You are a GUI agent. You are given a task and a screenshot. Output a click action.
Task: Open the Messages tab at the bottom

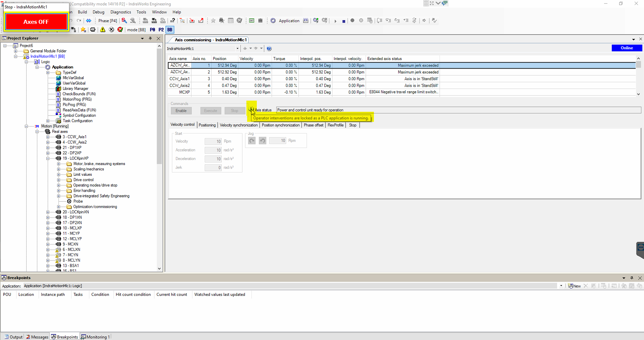coord(37,337)
